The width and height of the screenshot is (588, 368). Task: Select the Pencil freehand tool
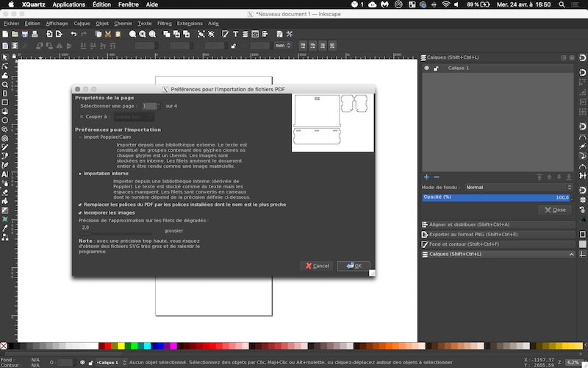tap(5, 147)
